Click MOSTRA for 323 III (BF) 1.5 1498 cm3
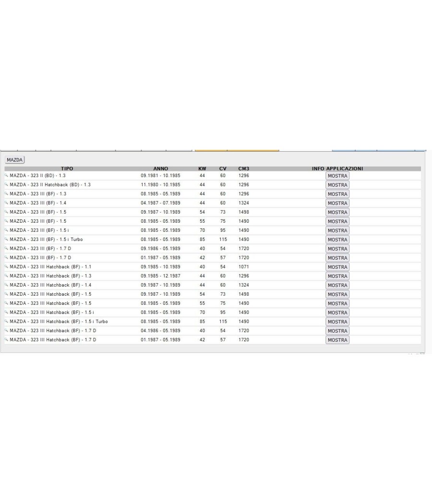Screen dimensions: 432x504 tap(337, 212)
